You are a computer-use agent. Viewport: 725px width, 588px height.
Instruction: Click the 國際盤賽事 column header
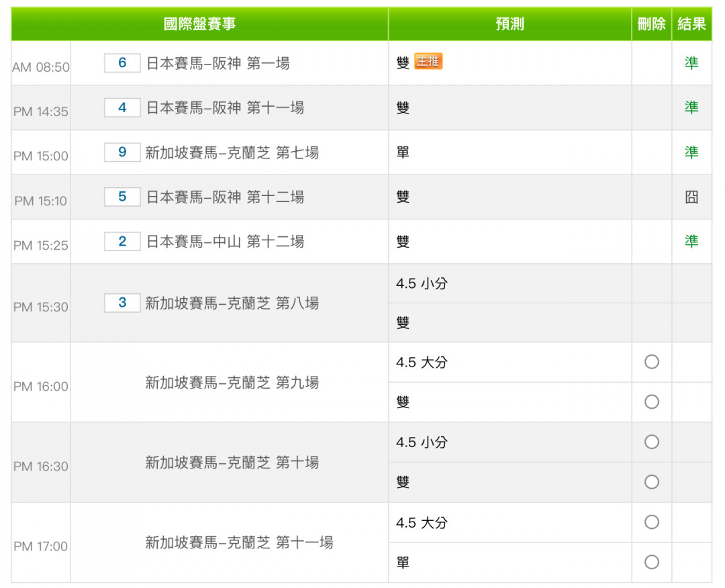click(x=200, y=23)
